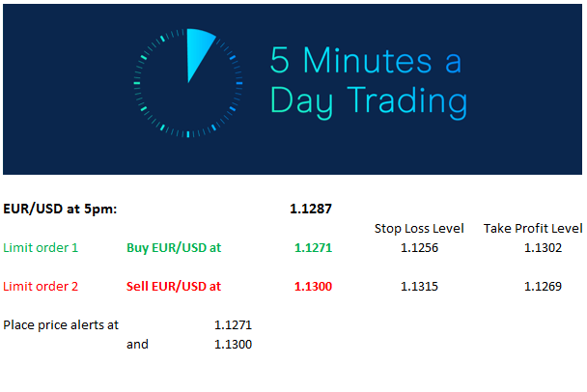Click the Stop Loss Level header
This screenshot has width=587, height=392.
click(419, 229)
